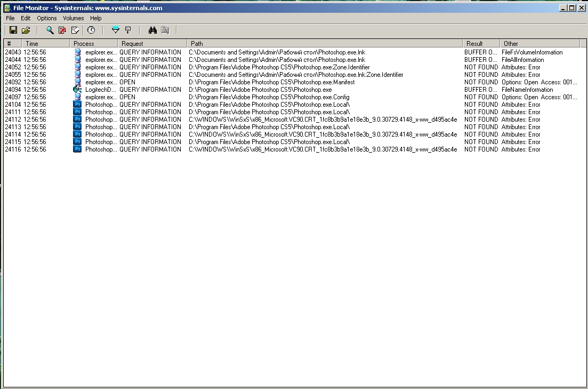Click the History depth toolbar icon
Screen dimensions: 588x389
[128, 30]
